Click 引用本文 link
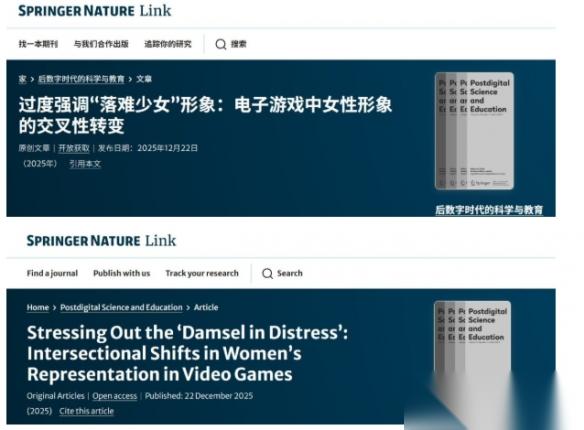Screen dimensions: 584x430 click(x=85, y=164)
